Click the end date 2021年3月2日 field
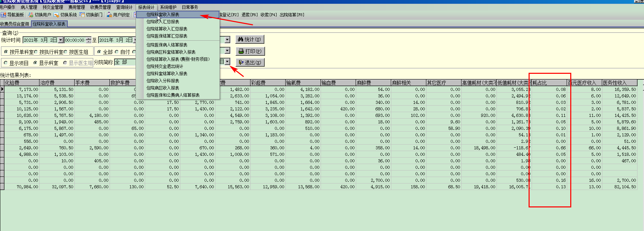Screen dimensions: 644x231 [x=115, y=40]
